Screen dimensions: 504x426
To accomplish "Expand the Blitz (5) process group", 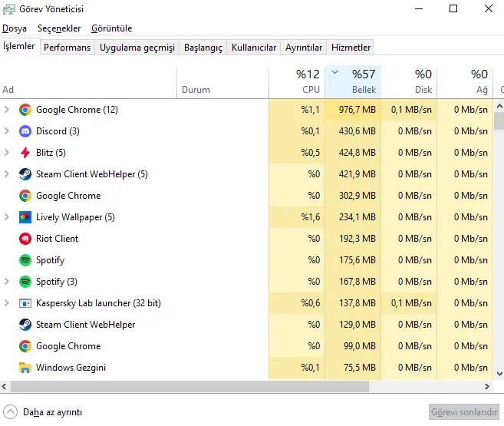I will coord(6,153).
